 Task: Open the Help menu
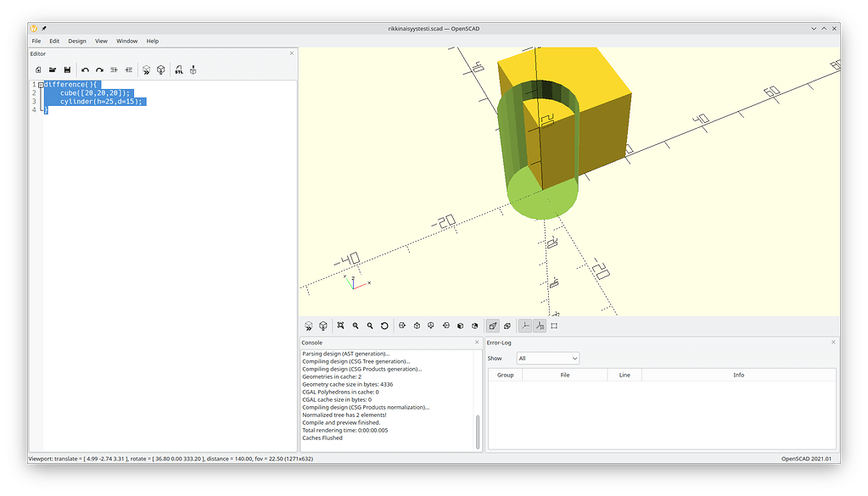click(152, 41)
